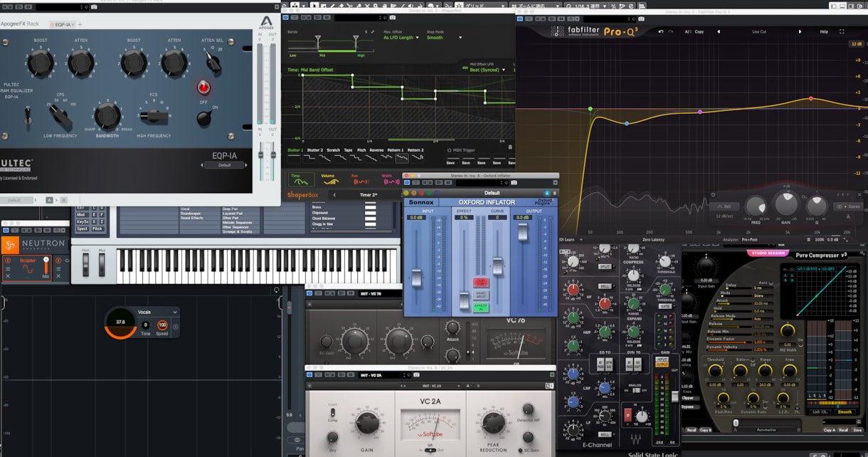Screen dimensions: 868x457
Task: Toggle SSL E-Channel SPLIT button
Action: click(605, 266)
